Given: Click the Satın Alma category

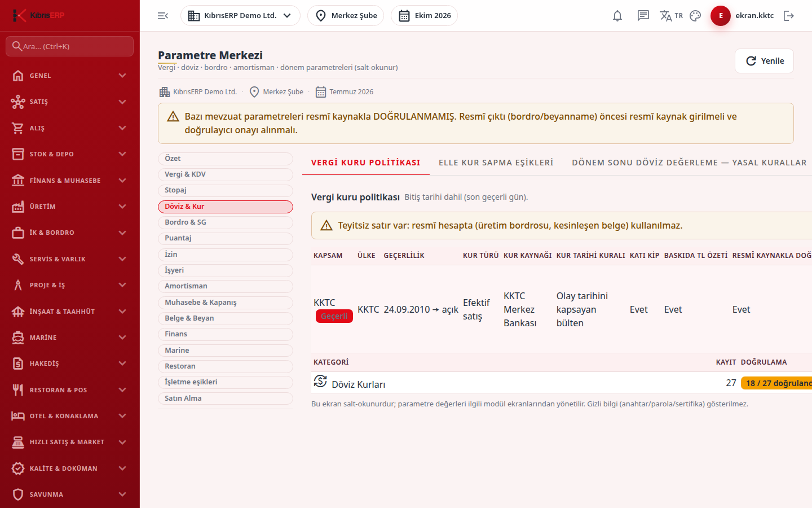Looking at the screenshot, I should 226,398.
